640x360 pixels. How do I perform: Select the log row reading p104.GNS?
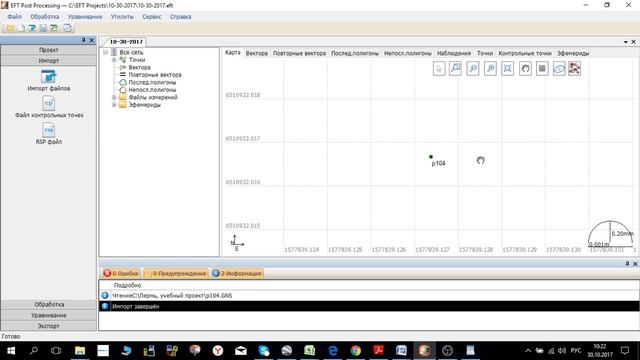point(369,296)
